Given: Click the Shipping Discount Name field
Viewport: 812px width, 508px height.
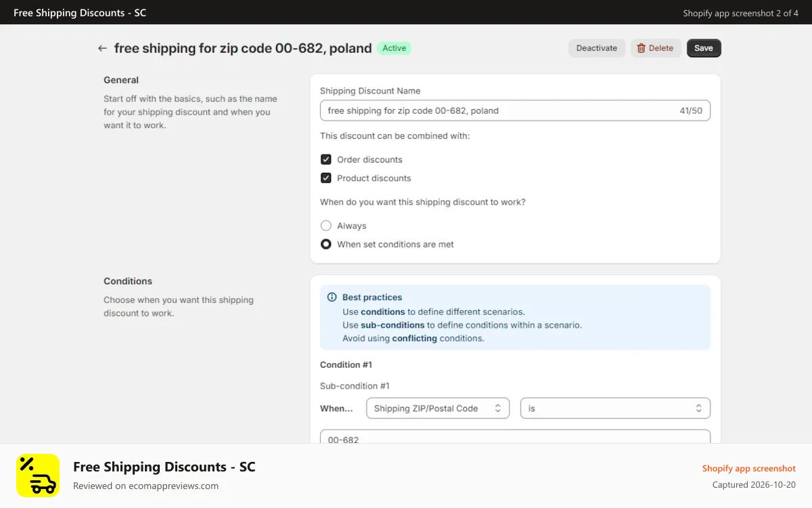Looking at the screenshot, I should click(515, 110).
